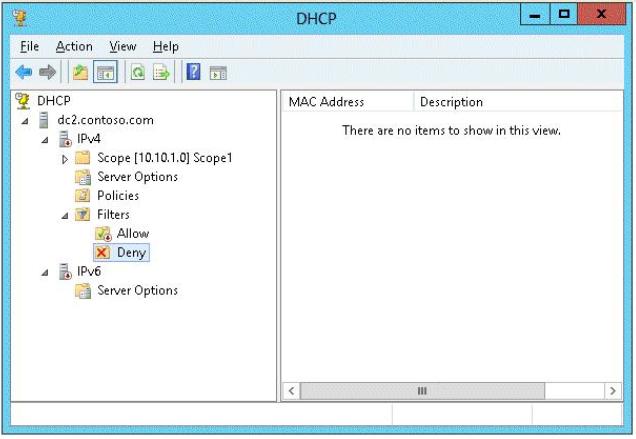This screenshot has height=439, width=636.
Task: Click the IPv4 Server Options icon
Action: click(83, 177)
